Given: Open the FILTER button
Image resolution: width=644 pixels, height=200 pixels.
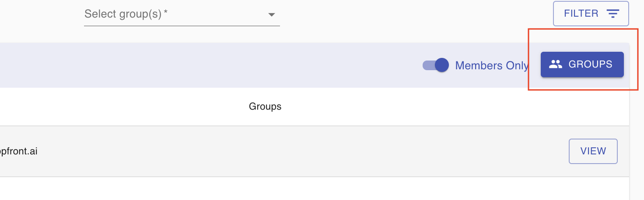Looking at the screenshot, I should pyautogui.click(x=591, y=14).
